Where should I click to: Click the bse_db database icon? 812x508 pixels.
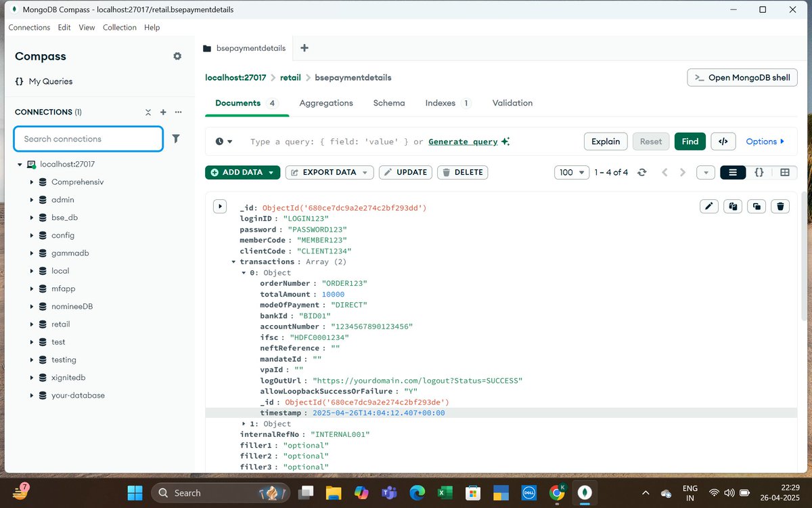[x=43, y=217]
